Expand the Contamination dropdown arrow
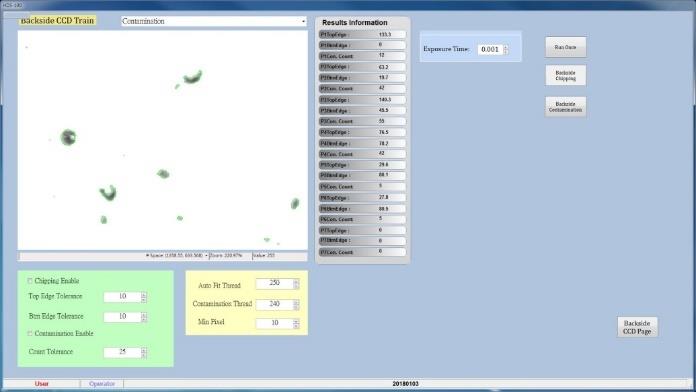The height and width of the screenshot is (392, 696). (303, 21)
